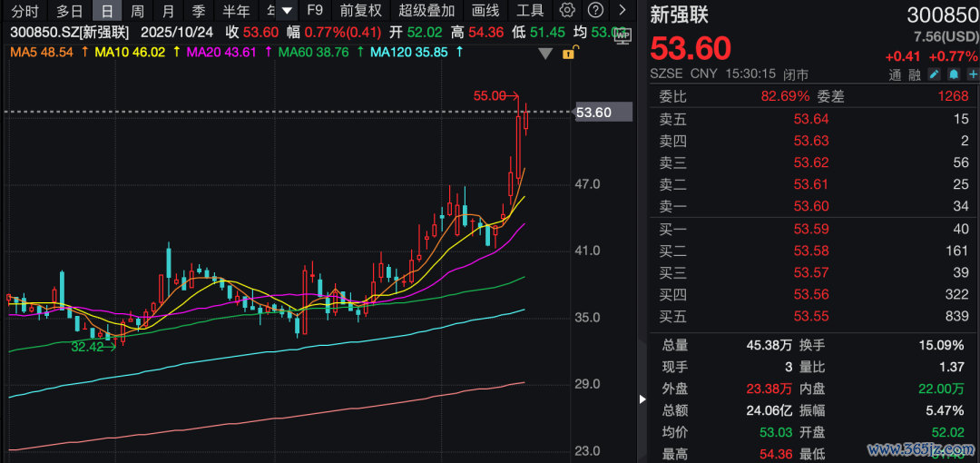Add stock to watchlist with plus icon

pos(972,74)
